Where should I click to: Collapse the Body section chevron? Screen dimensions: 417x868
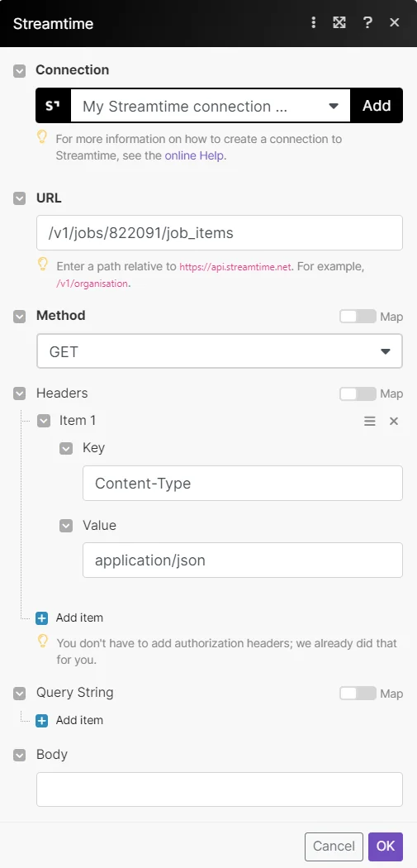pyautogui.click(x=19, y=755)
